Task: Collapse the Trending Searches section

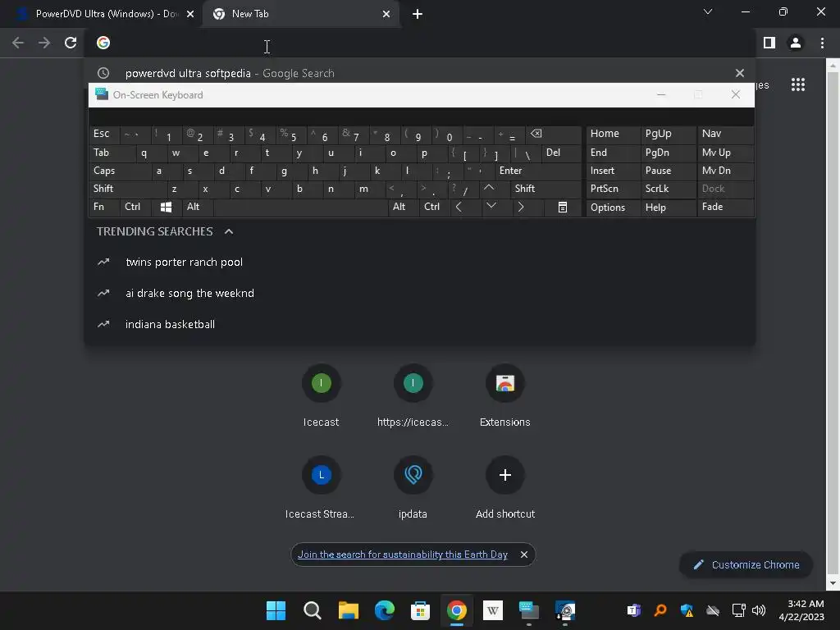Action: coord(229,231)
